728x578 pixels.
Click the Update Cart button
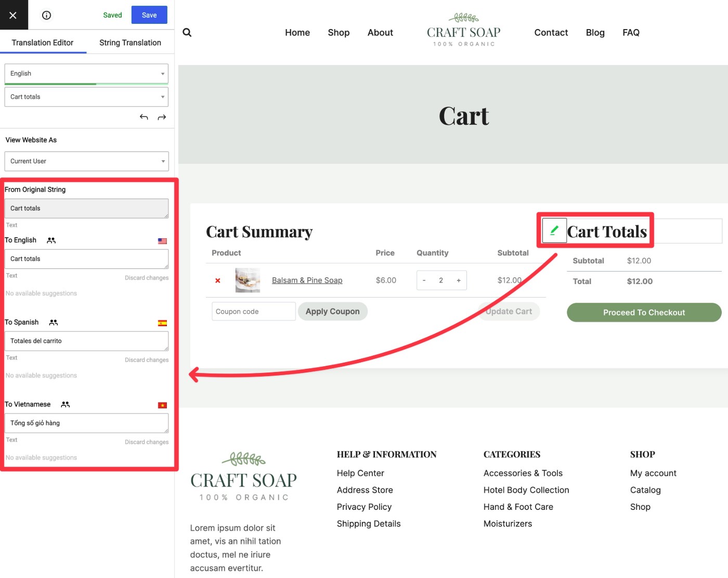point(509,312)
